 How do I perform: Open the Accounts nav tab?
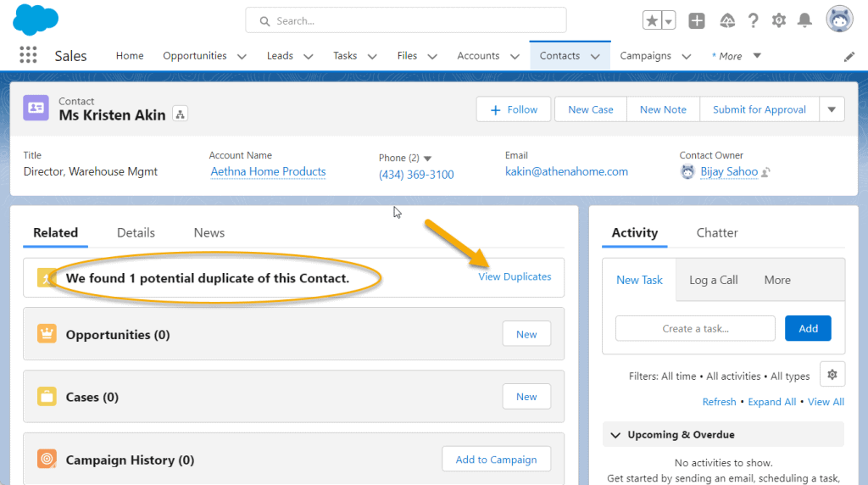click(x=478, y=56)
